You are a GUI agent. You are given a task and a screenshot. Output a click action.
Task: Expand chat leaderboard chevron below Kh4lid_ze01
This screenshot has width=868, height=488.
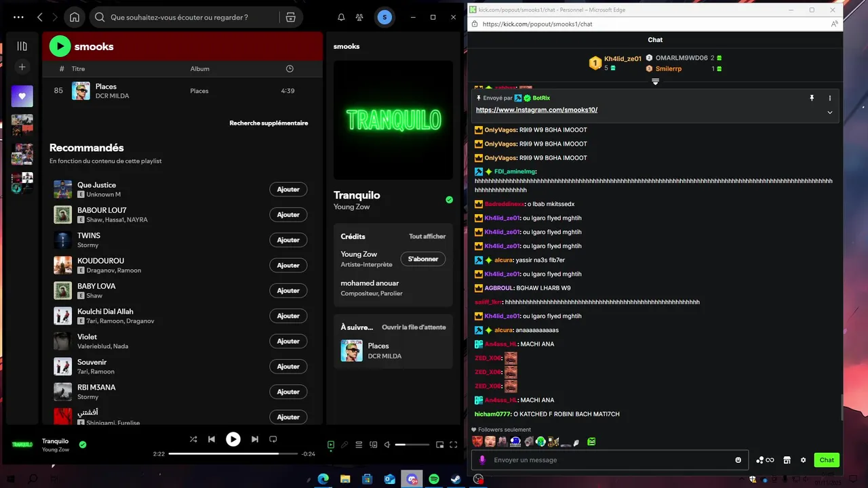pyautogui.click(x=656, y=82)
